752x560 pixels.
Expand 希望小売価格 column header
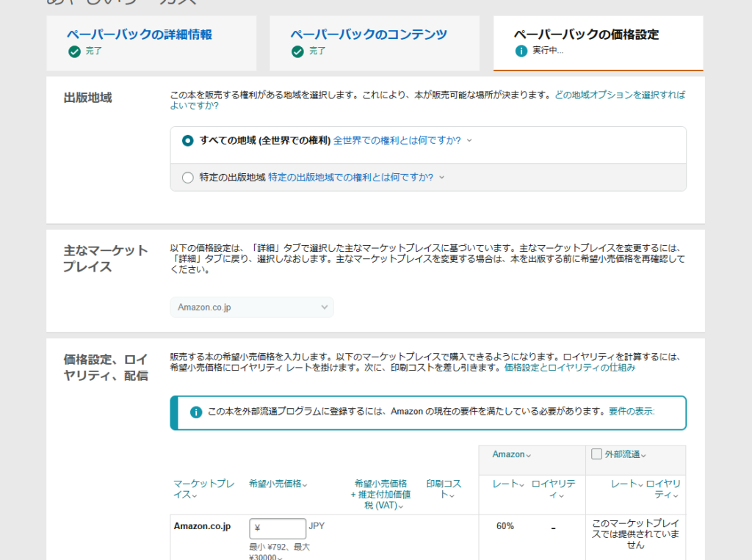[278, 484]
